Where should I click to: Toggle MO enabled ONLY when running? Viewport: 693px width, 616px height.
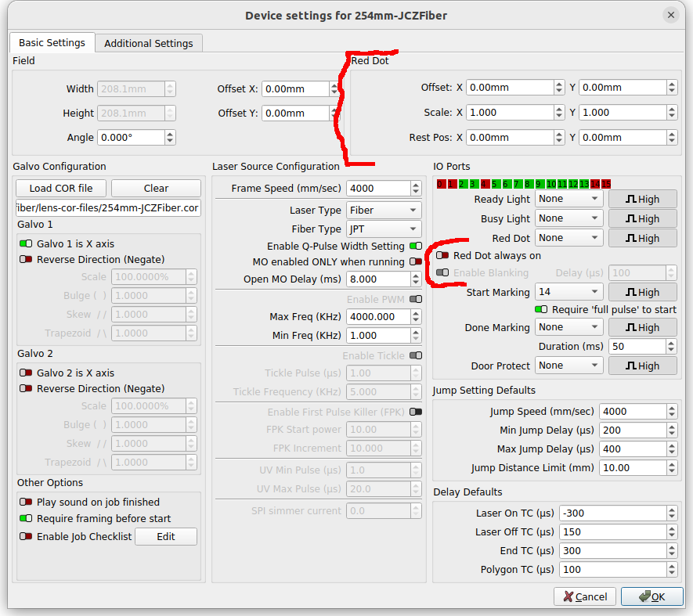tap(416, 261)
